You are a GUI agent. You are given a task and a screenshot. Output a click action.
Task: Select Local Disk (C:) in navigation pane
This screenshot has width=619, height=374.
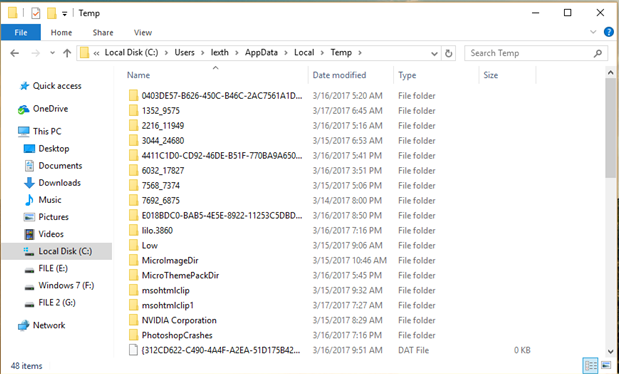(57, 251)
